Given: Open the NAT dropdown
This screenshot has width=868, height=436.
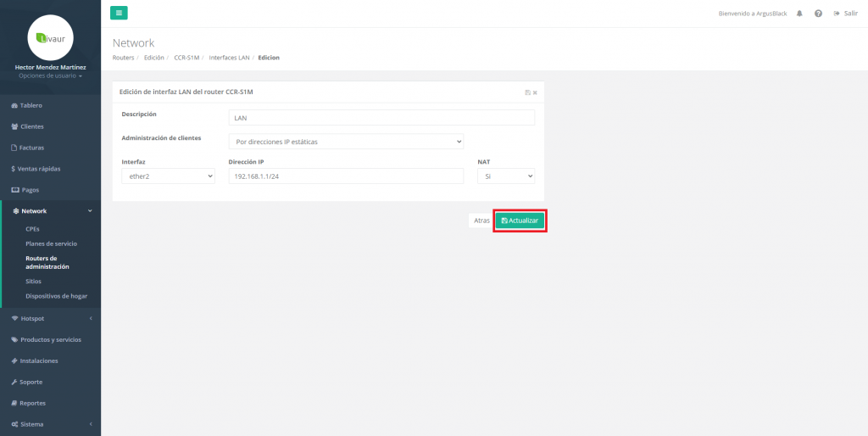Looking at the screenshot, I should pyautogui.click(x=505, y=176).
